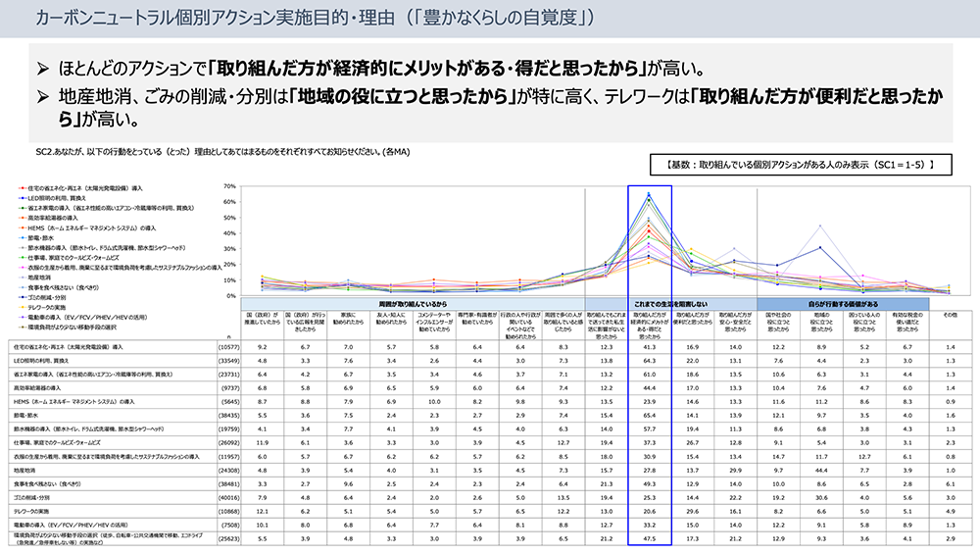Click the 70% label on the chart y-axis
980x554 pixels.
[229, 186]
